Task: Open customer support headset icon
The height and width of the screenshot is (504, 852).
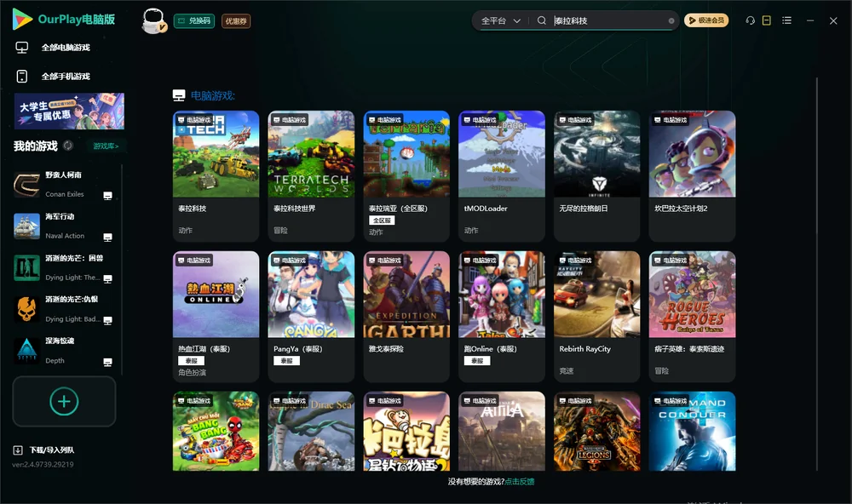Action: coord(751,20)
